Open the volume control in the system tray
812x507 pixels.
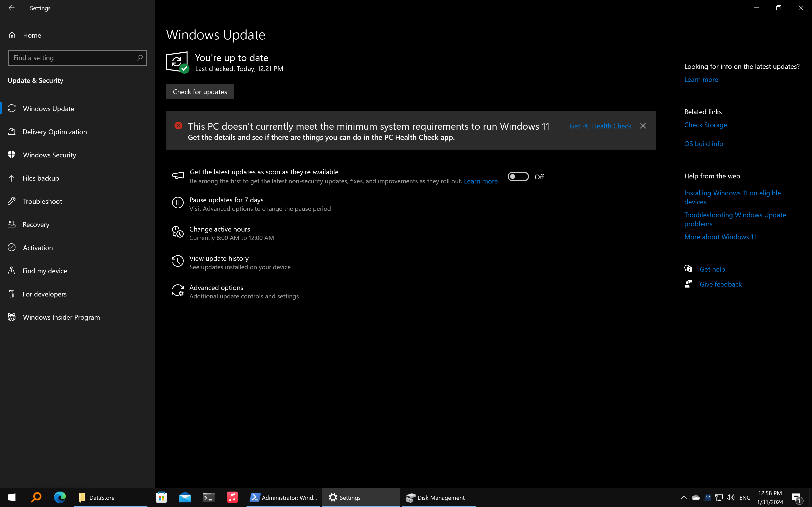pos(731,497)
